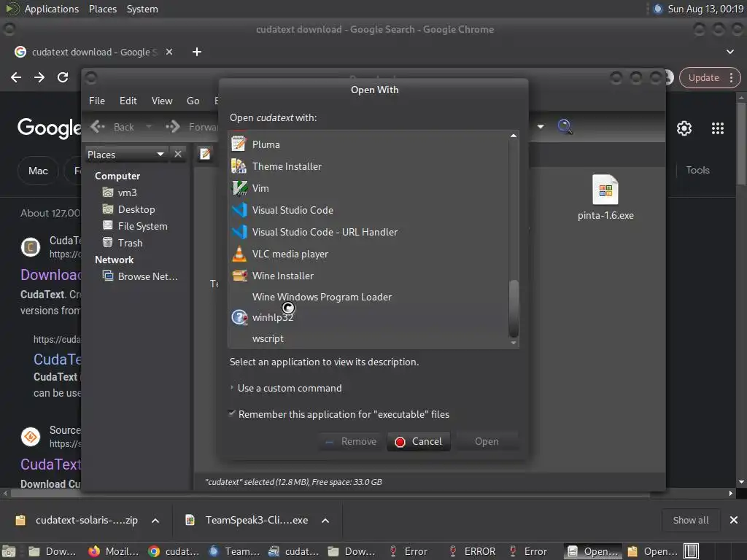Viewport: 747px width, 560px height.
Task: Expand TeamSpeak3-Cli exe download options
Action: [325, 521]
